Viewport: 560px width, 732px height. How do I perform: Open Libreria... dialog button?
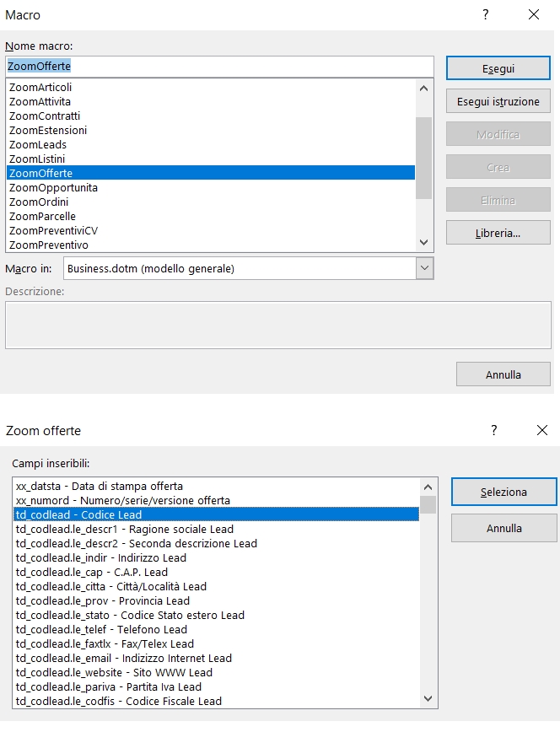[498, 233]
